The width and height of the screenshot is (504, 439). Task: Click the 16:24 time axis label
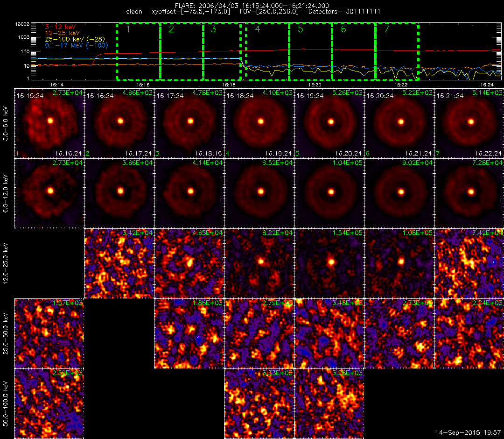(487, 85)
